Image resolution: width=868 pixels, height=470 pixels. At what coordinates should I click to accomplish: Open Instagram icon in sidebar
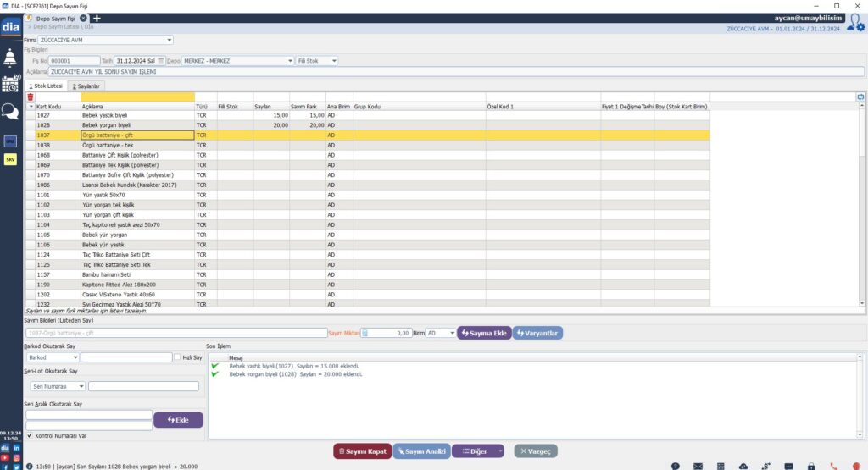click(17, 458)
